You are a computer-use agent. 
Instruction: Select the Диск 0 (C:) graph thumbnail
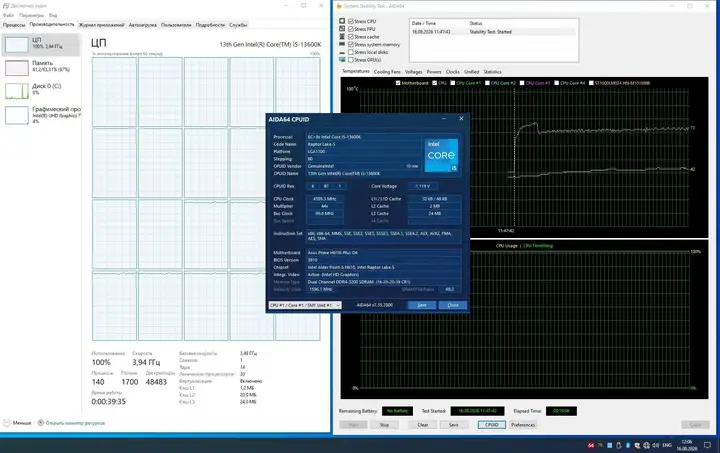[x=17, y=91]
